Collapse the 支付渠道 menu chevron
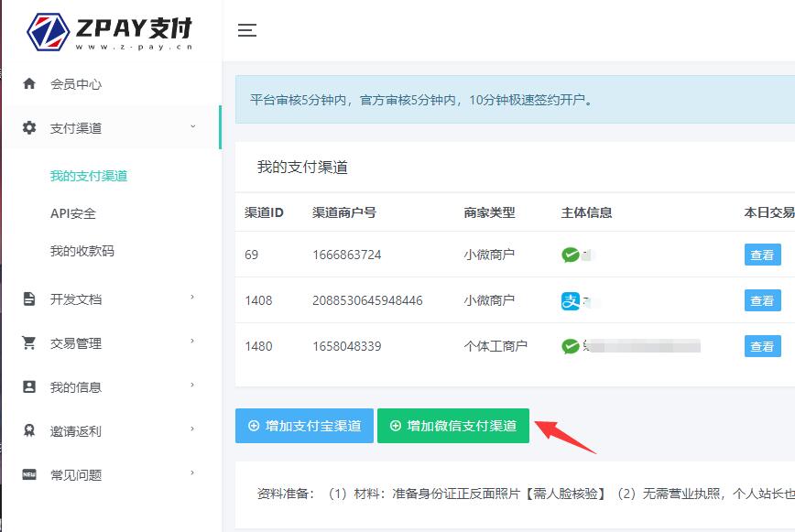This screenshot has width=795, height=532. pos(192,126)
